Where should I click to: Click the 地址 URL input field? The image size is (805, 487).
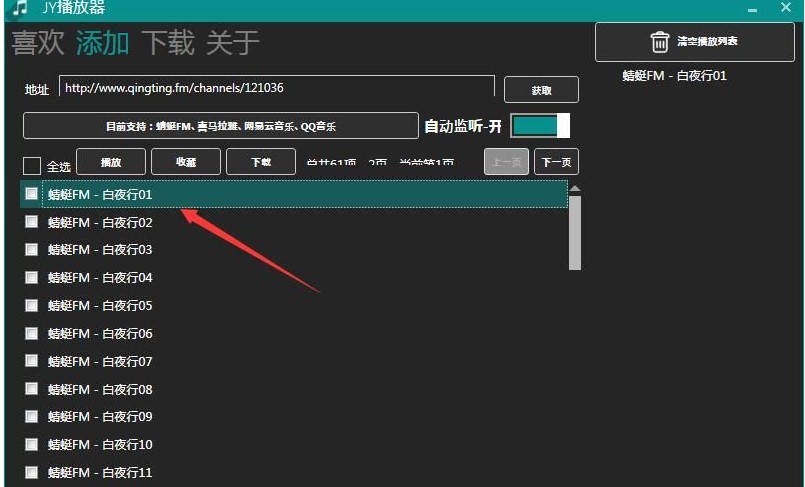tap(277, 87)
